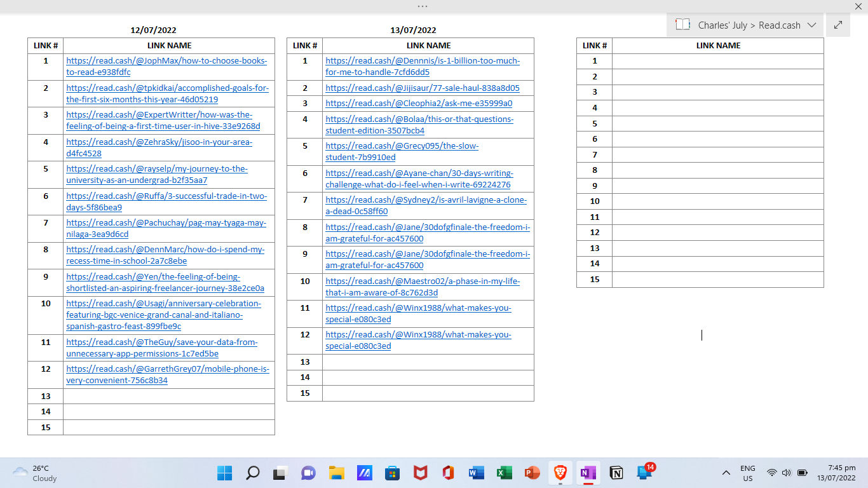Open the tpkidkai accomplished-goals link
The height and width of the screenshot is (488, 868).
(168, 93)
